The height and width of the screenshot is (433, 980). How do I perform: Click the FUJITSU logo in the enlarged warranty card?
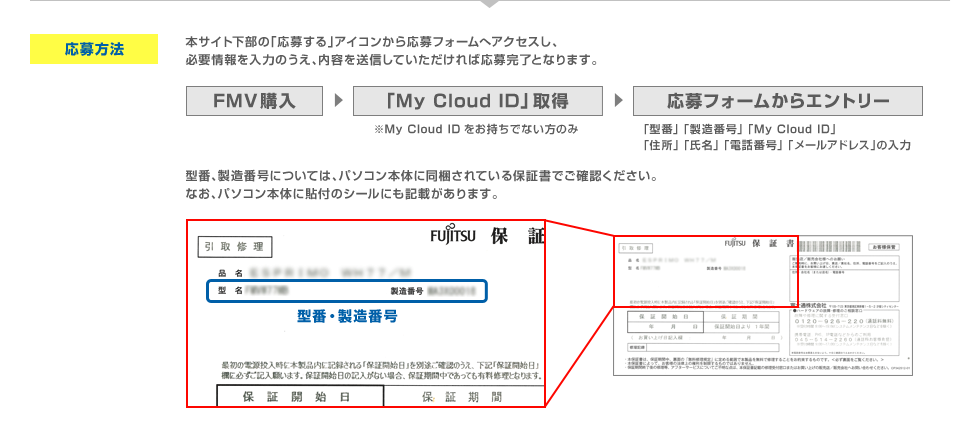coord(452,235)
